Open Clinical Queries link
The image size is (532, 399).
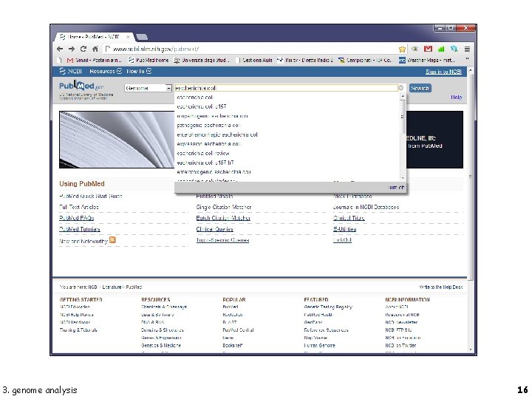[x=215, y=229]
